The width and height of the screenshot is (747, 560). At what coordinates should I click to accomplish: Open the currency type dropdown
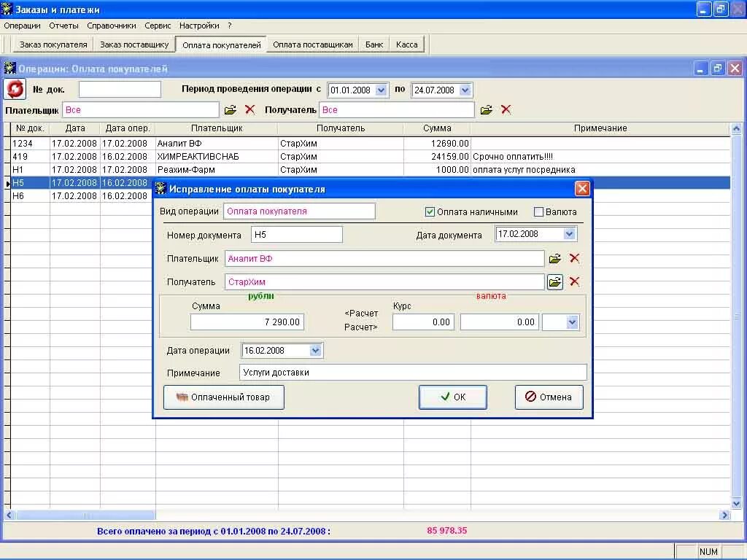coord(572,322)
